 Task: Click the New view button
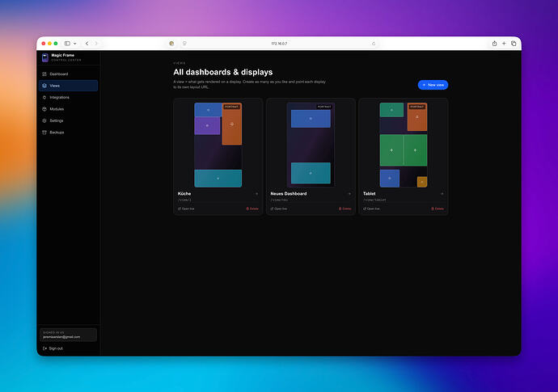pyautogui.click(x=433, y=85)
